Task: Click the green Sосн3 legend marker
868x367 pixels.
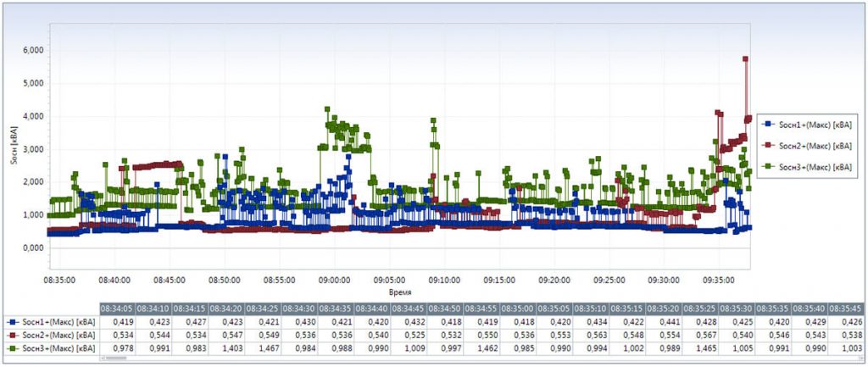Action: [767, 166]
